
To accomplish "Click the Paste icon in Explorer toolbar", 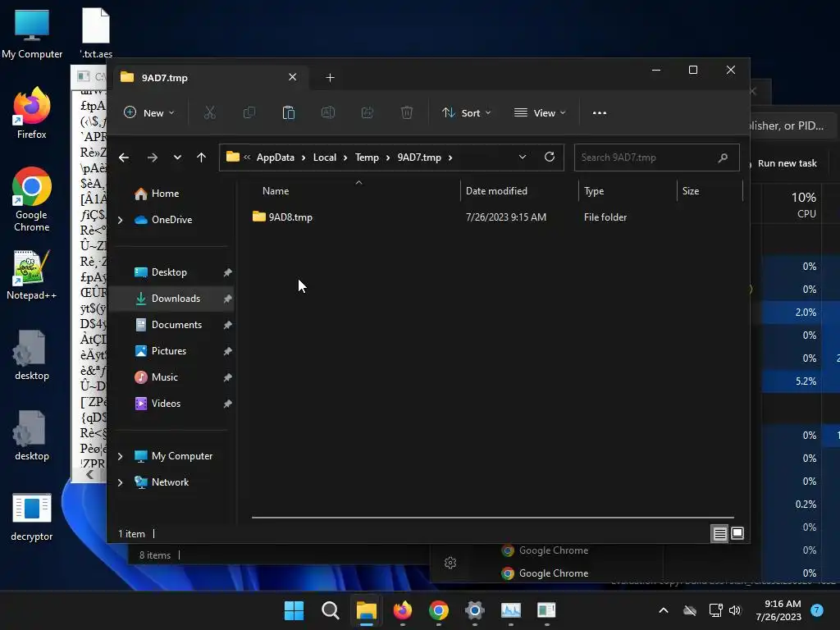I will coord(288,113).
